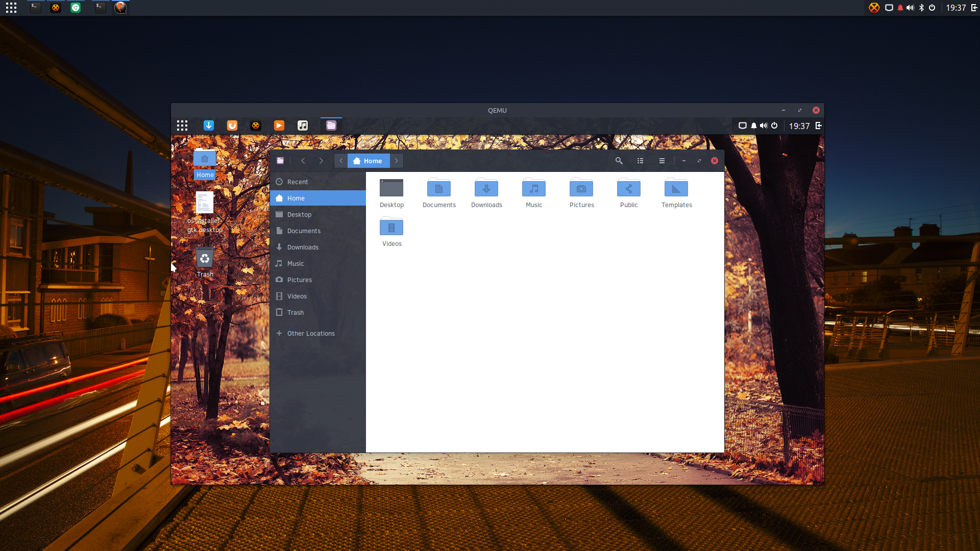The width and height of the screenshot is (980, 551).
Task: Open the Documents folder in file view
Action: [x=439, y=193]
